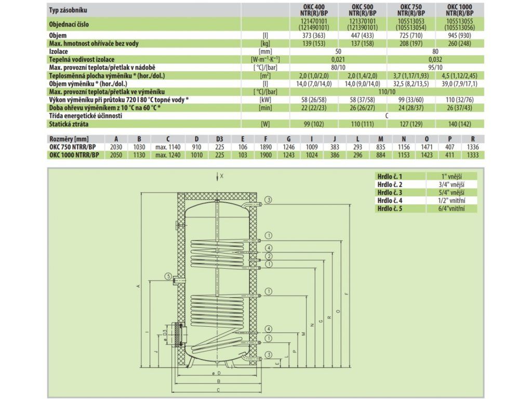Image resolution: width=532 pixels, height=399 pixels.
Task: Click order number 121470101 (121490101)
Action: (314, 24)
